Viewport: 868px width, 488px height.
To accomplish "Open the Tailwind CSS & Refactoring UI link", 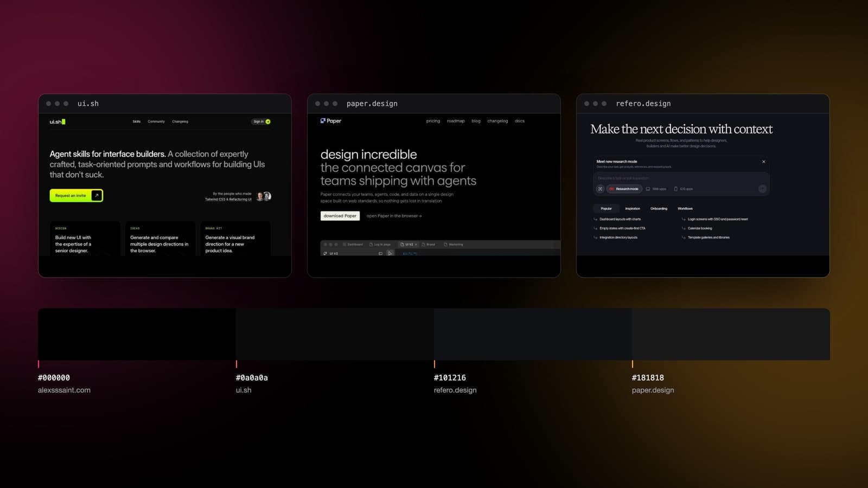I will 228,199.
